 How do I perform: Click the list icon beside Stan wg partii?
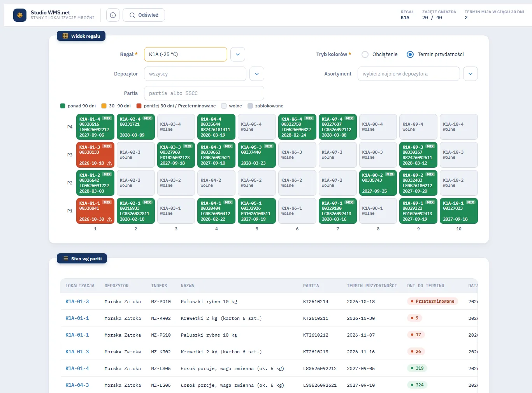(65, 259)
